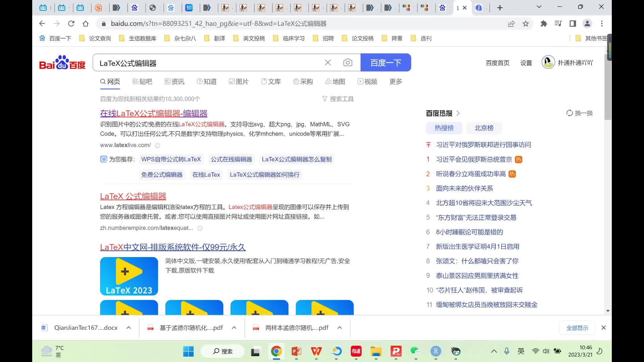644x362 pixels.
Task: Open the 其他书签 bookmark folder
Action: [x=592, y=38]
